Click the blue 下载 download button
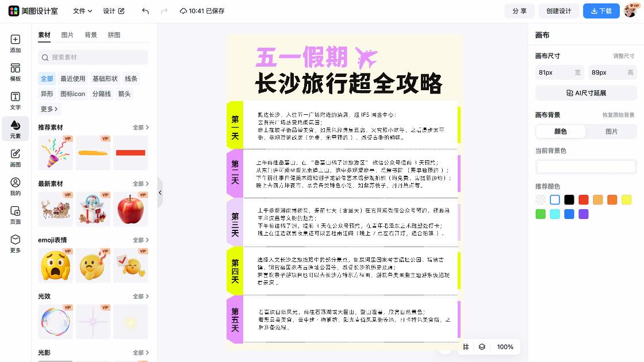 (601, 11)
